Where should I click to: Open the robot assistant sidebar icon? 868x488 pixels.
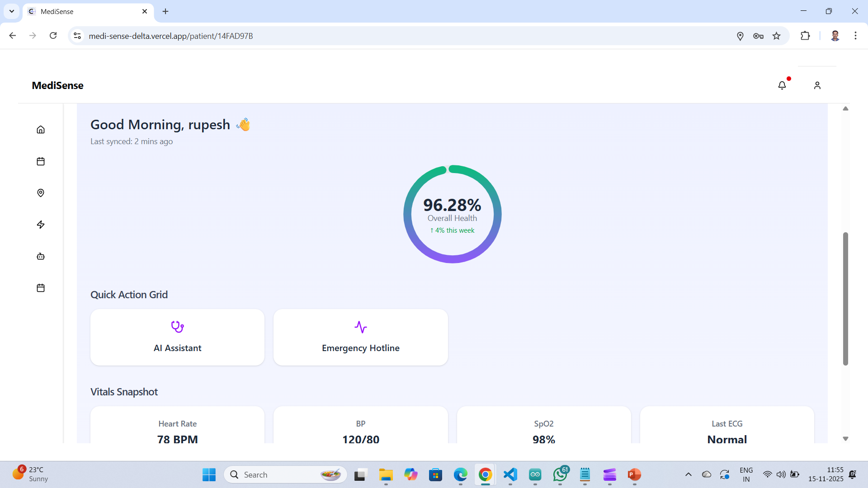pyautogui.click(x=40, y=256)
